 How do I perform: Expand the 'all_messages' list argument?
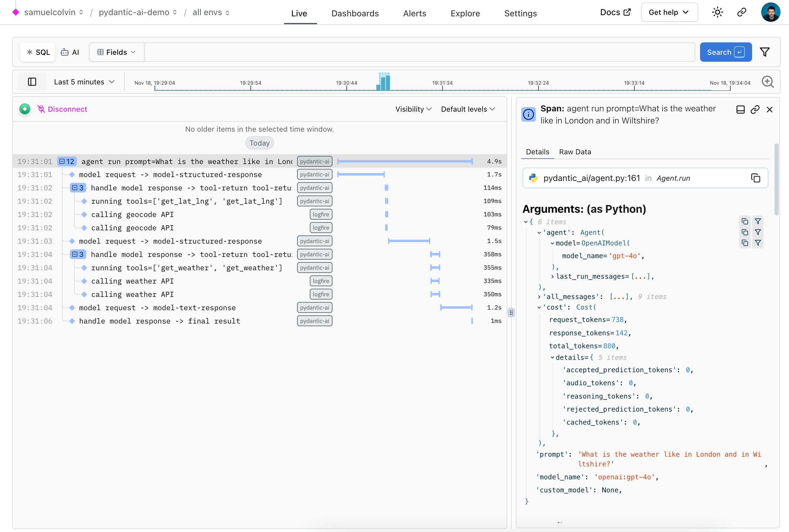pos(539,297)
